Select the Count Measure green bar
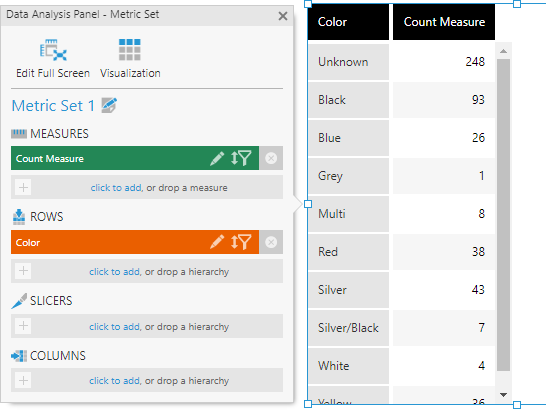Viewport: 546px width, 410px height. coord(135,158)
